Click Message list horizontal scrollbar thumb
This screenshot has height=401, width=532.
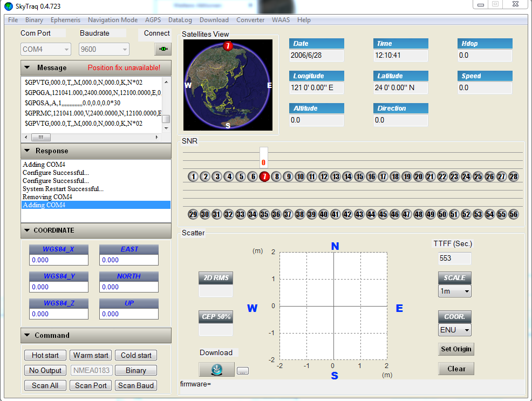41,138
